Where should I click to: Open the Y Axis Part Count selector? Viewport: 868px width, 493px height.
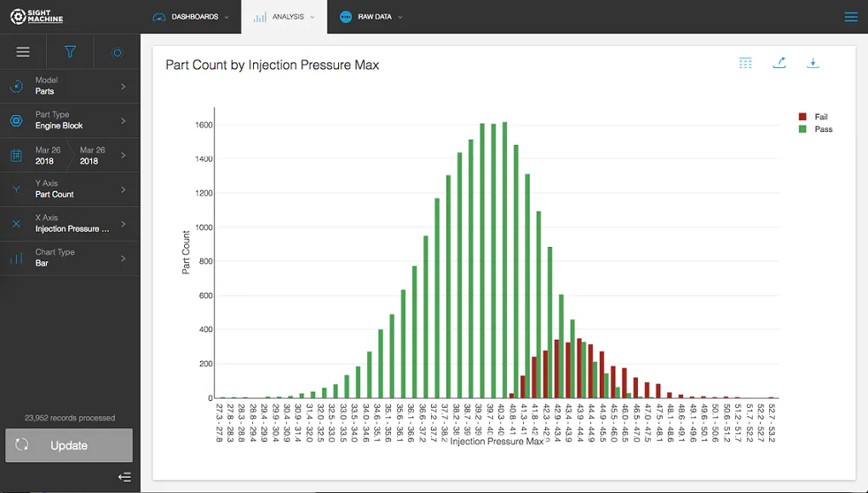70,189
